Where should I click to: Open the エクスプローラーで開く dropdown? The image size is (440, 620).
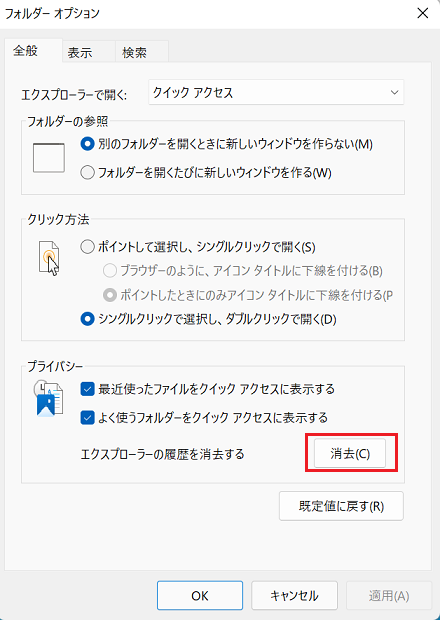(x=276, y=93)
